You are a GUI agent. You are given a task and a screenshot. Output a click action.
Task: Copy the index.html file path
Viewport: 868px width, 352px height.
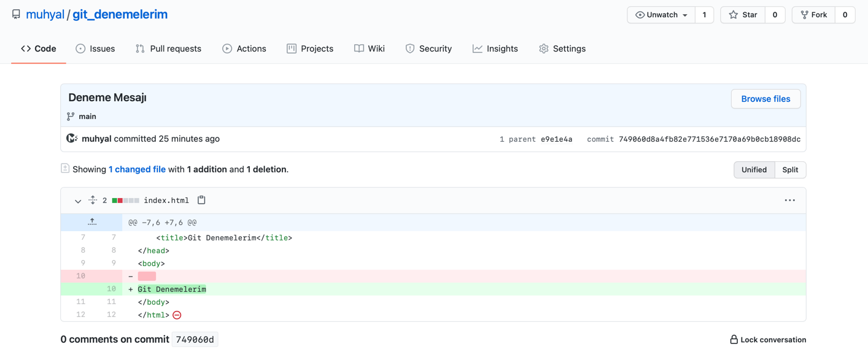click(201, 200)
